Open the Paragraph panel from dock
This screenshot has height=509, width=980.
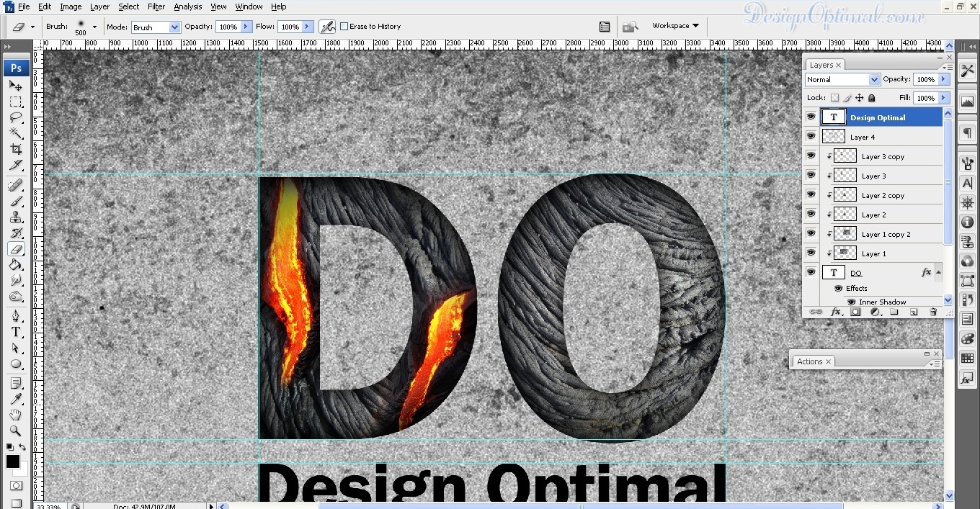click(x=967, y=134)
